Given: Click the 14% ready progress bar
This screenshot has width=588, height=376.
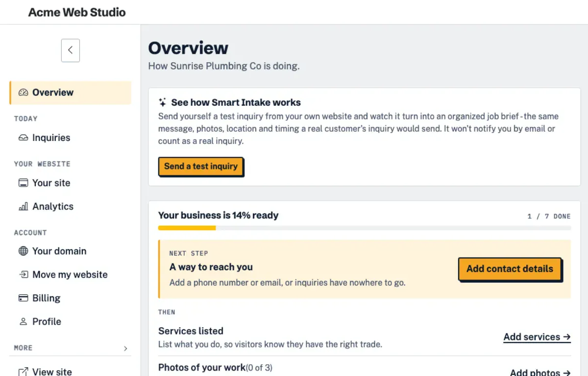Looking at the screenshot, I should pyautogui.click(x=365, y=228).
